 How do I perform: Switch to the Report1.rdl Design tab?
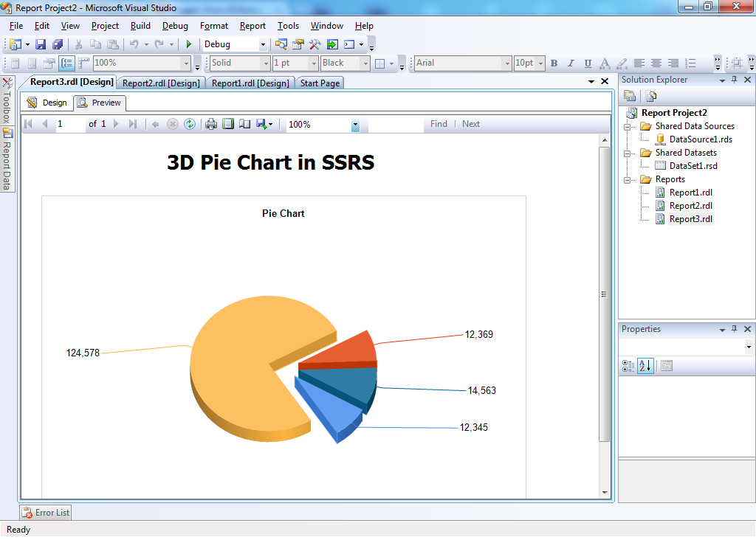pos(250,83)
